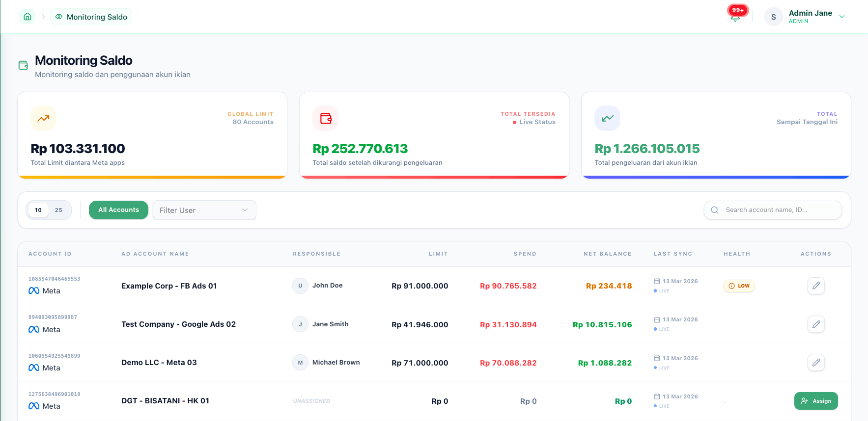Switch to 25 rows per page
This screenshot has height=421, width=868.
point(59,210)
